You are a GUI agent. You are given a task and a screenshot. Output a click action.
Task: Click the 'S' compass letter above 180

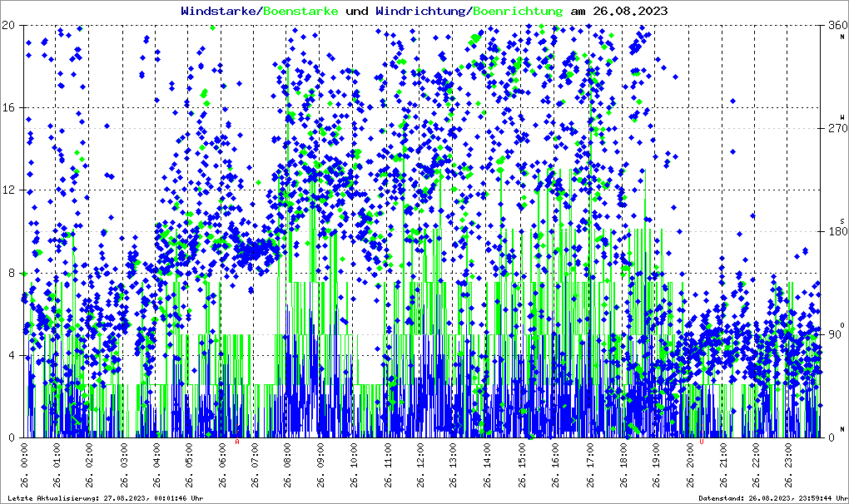842,220
